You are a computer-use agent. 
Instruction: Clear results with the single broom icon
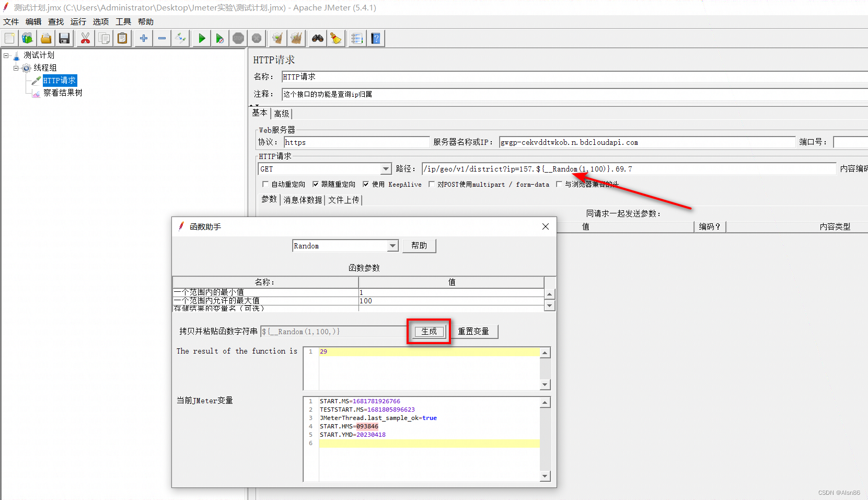tap(278, 38)
